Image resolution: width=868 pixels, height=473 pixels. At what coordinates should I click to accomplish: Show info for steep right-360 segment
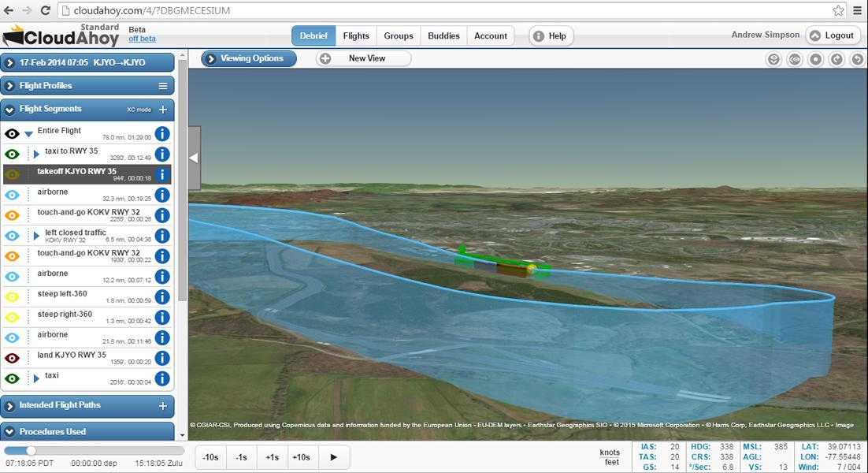click(x=162, y=318)
